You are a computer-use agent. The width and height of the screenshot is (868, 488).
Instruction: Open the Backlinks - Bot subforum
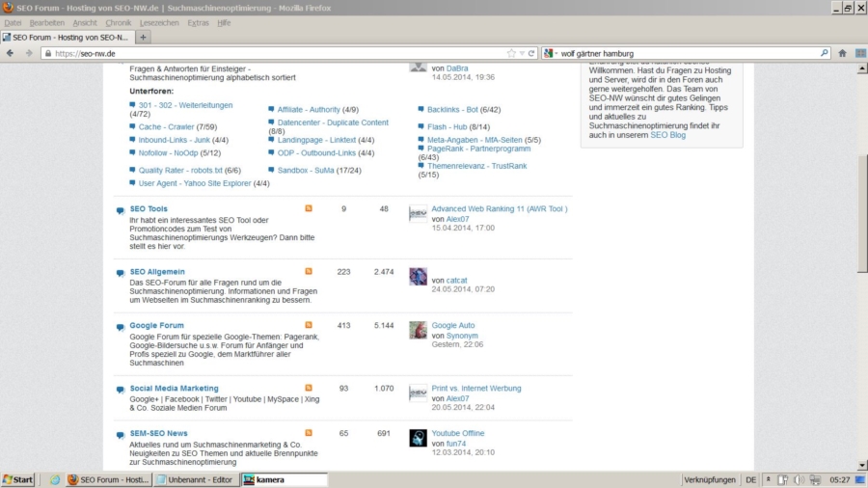coord(452,110)
